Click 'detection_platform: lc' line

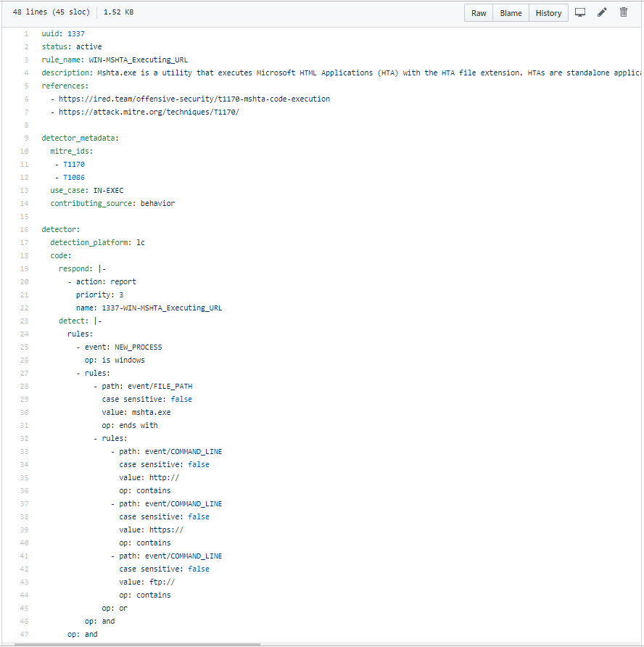pyautogui.click(x=97, y=242)
